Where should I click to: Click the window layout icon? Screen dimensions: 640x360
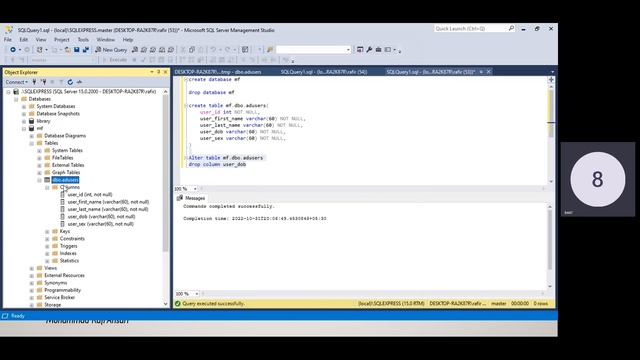click(x=388, y=49)
